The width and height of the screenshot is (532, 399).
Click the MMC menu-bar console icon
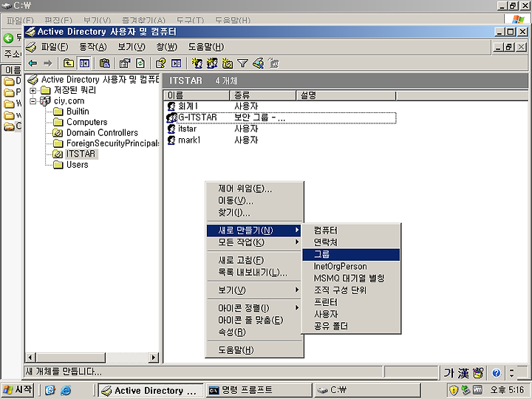click(x=31, y=47)
